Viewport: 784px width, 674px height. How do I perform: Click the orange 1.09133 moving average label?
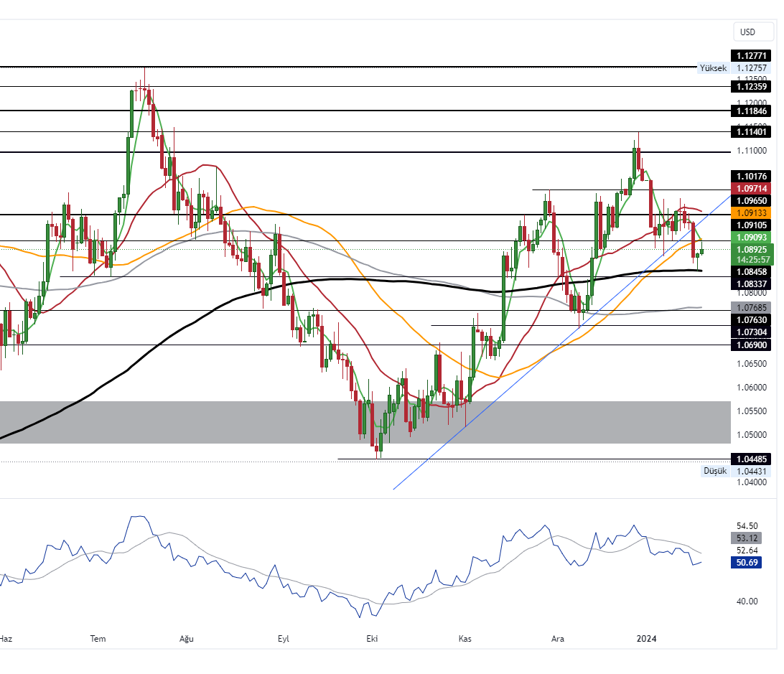click(x=751, y=213)
